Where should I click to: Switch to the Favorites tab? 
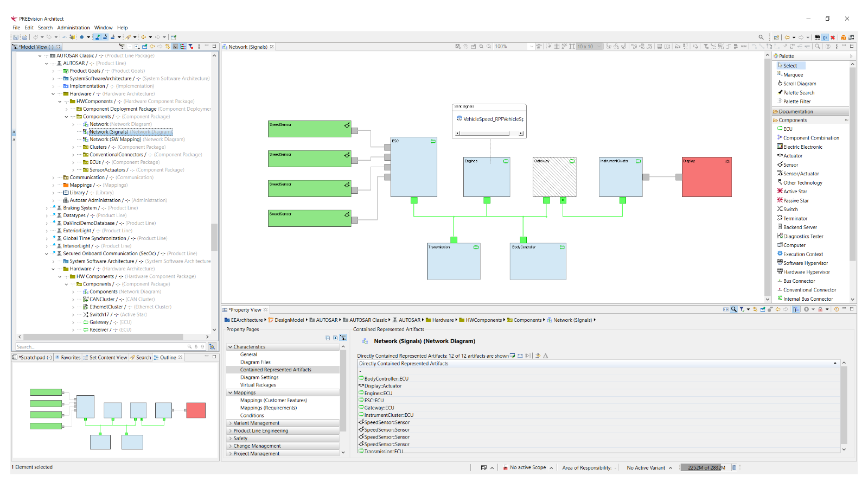[68, 358]
